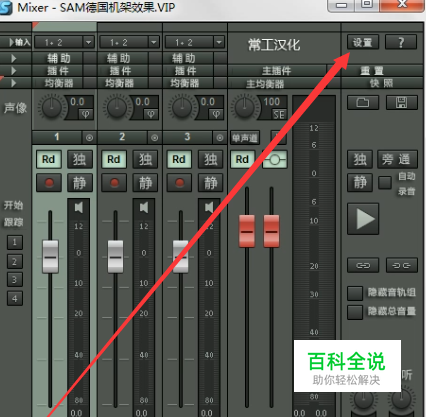Expand the 输入 row arrow
The width and height of the screenshot is (426, 417).
point(12,42)
